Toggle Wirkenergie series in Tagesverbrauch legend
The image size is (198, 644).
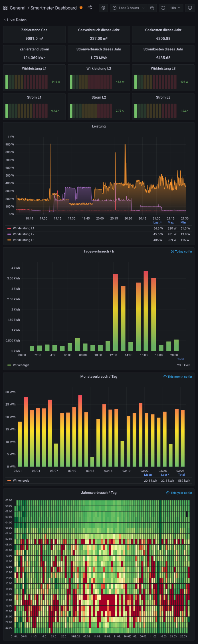point(21,365)
